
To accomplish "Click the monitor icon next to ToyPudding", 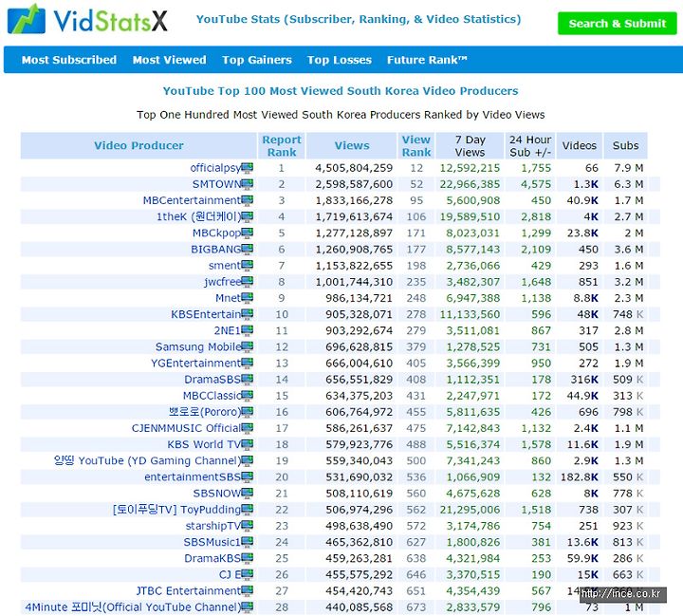I will coord(247,510).
